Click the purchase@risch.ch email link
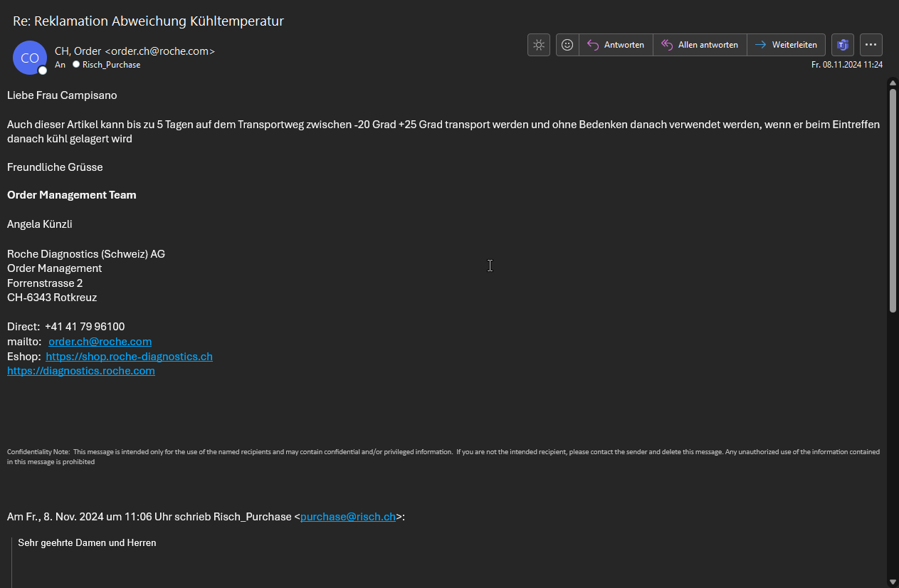The width and height of the screenshot is (899, 588). point(347,517)
